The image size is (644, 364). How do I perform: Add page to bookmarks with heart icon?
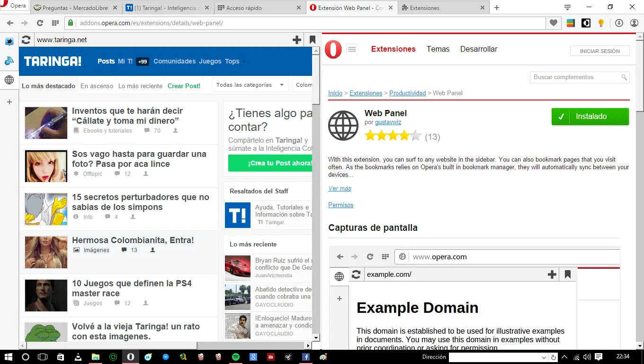(553, 23)
